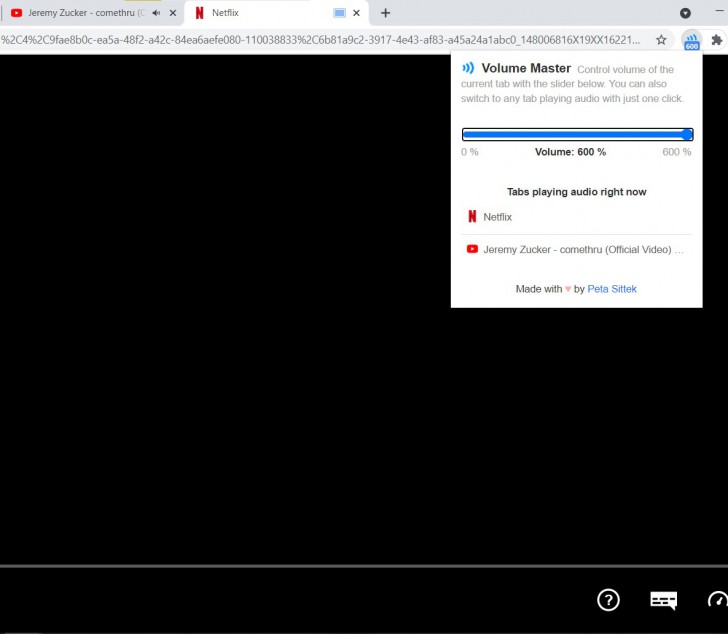Click the Tabs playing audio right now heading
This screenshot has height=634, width=728.
(x=577, y=192)
